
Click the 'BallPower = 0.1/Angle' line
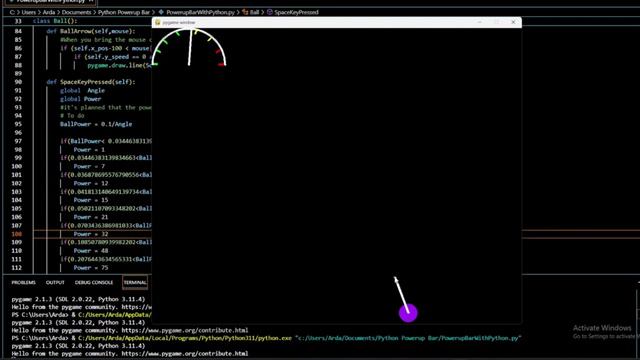click(96, 124)
